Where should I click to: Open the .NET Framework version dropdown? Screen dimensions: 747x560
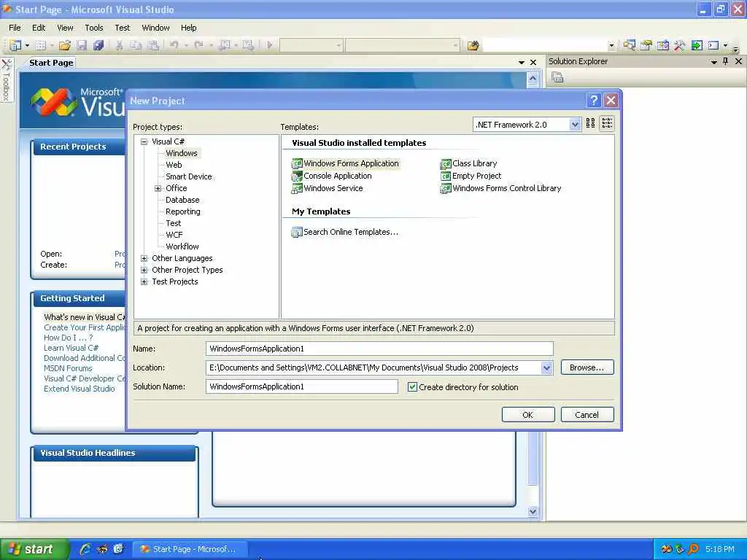point(575,125)
